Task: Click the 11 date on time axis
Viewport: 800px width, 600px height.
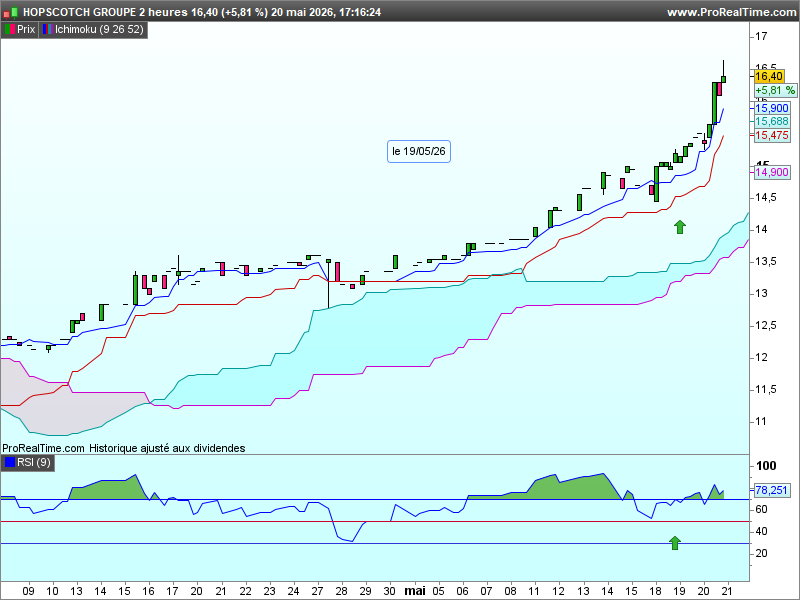Action: pos(534,591)
